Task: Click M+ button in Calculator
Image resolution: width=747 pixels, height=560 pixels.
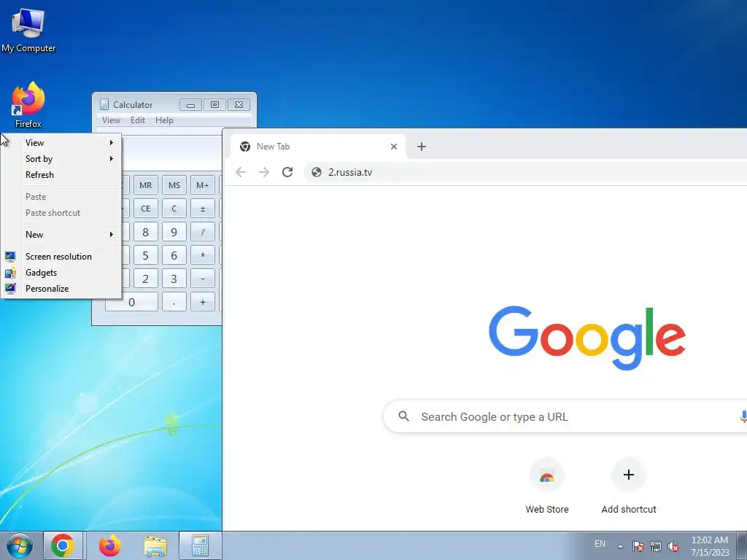Action: [203, 185]
